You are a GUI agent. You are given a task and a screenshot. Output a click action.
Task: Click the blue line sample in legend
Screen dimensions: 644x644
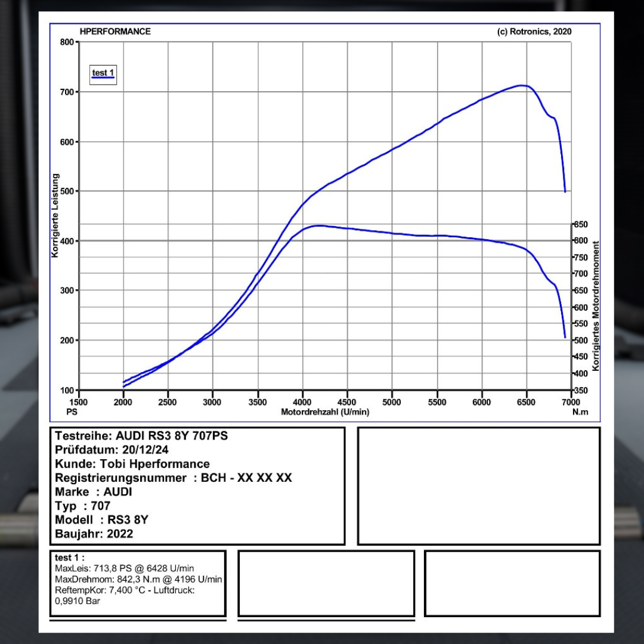[103, 78]
